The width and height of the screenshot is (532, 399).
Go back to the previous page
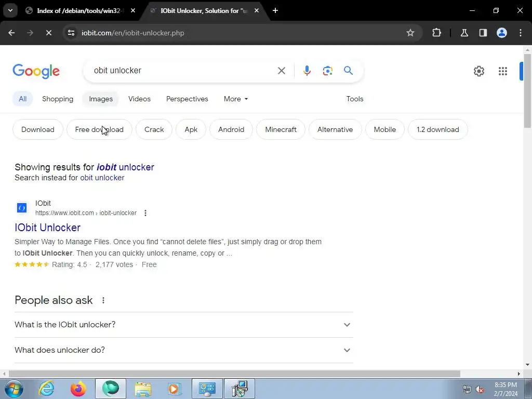point(11,33)
